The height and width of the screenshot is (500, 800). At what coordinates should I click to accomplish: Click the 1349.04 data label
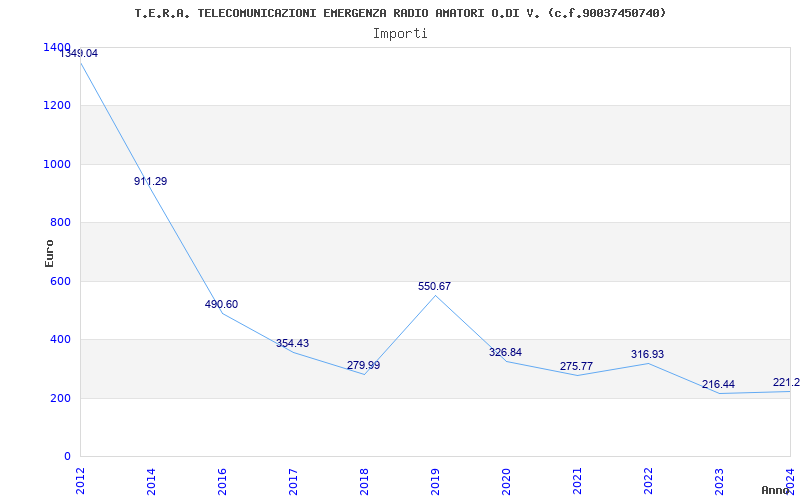click(x=79, y=53)
